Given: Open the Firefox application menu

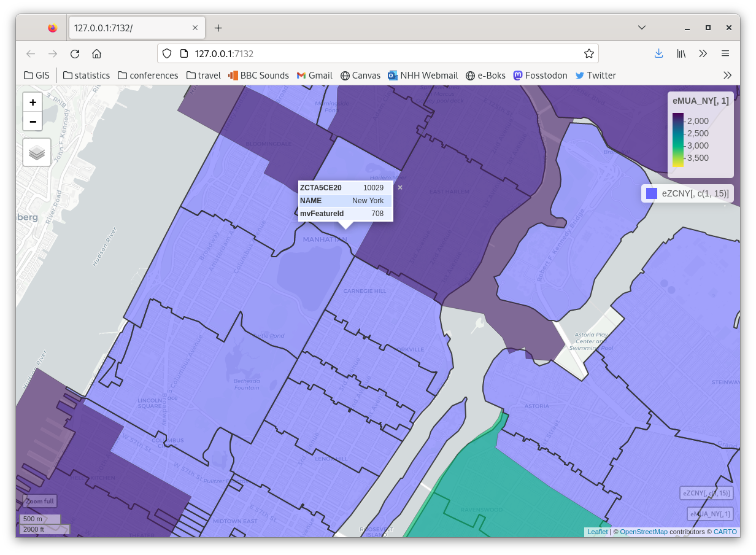Looking at the screenshot, I should 725,53.
